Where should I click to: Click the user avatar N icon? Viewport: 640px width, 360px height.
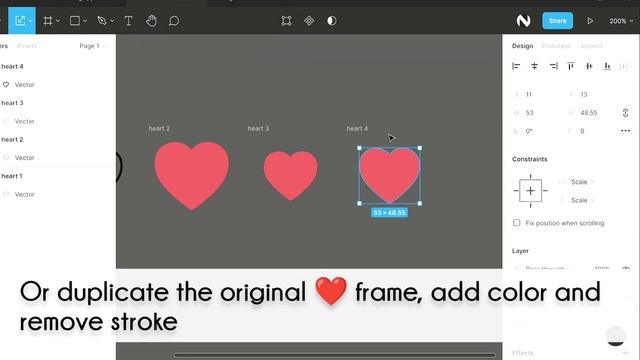point(523,21)
